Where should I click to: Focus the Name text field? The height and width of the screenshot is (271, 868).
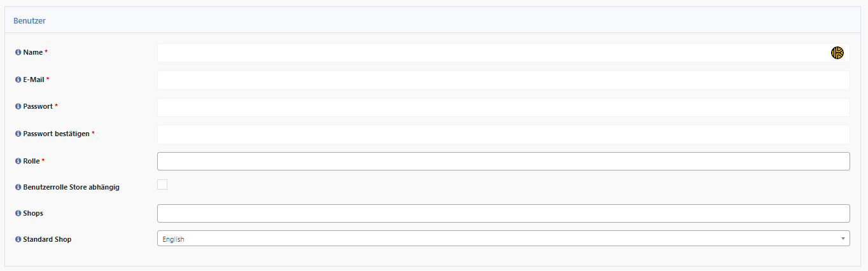click(x=503, y=53)
